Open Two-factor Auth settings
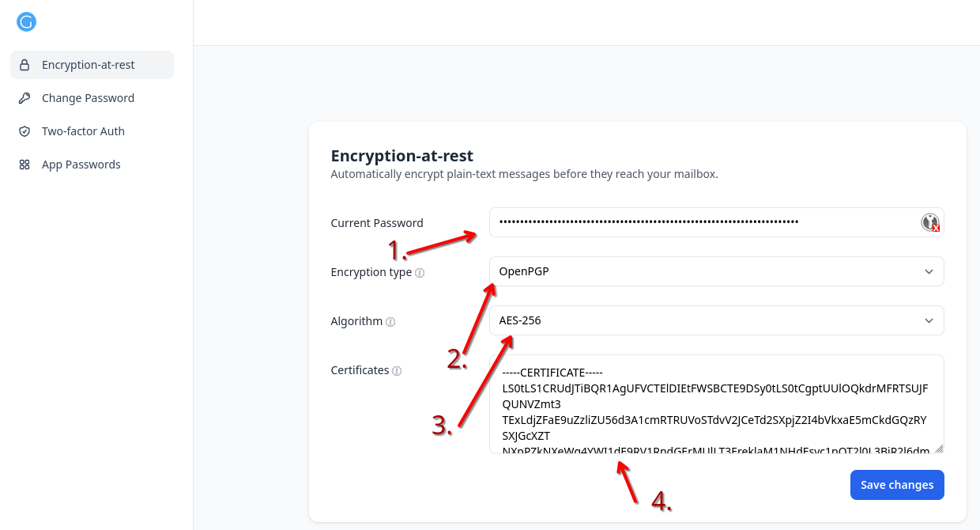980x530 pixels. [83, 131]
